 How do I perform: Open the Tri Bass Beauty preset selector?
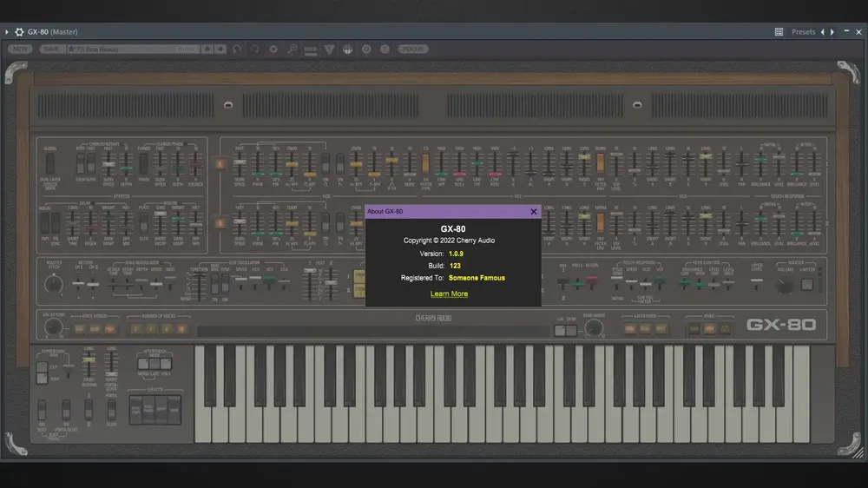pos(133,49)
